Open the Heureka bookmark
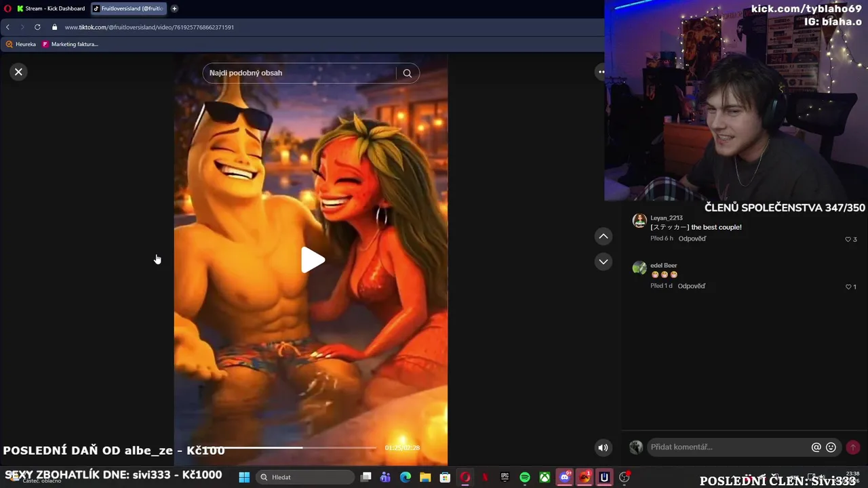Image resolution: width=868 pixels, height=488 pixels. point(20,44)
